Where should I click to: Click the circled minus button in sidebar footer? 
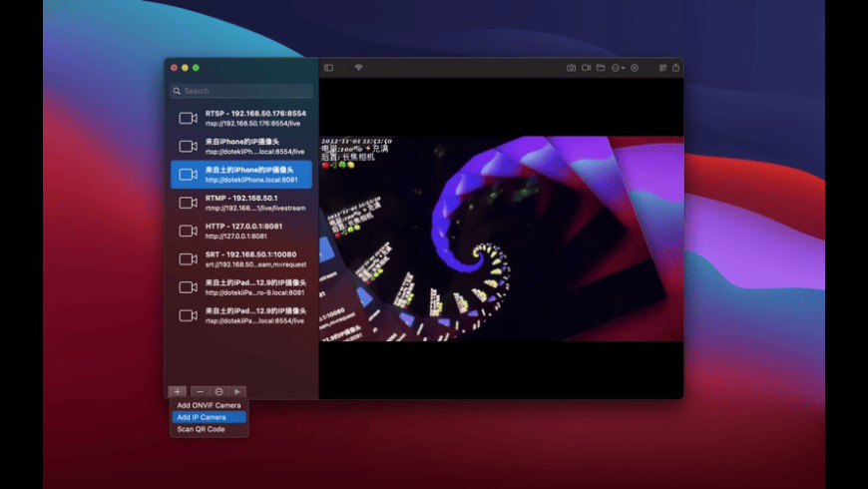click(219, 391)
